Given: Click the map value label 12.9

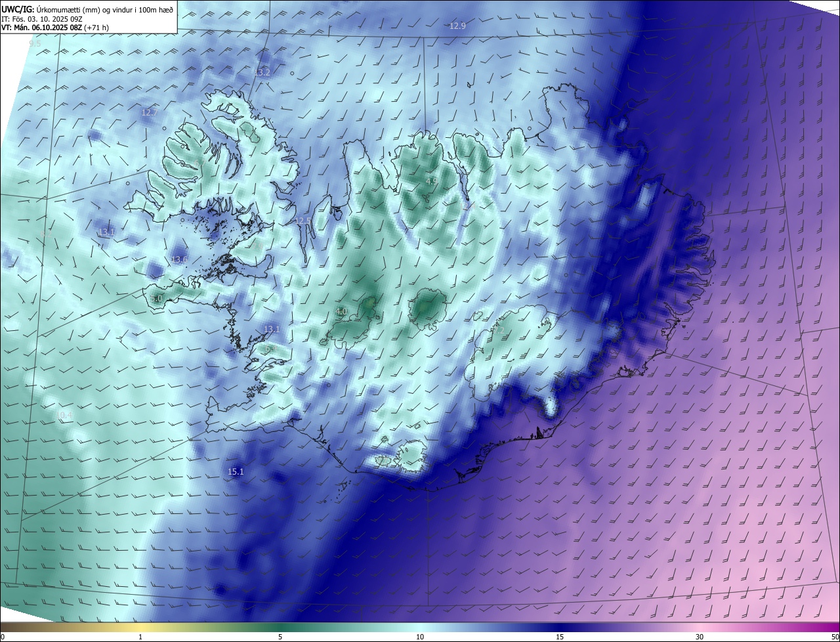Looking at the screenshot, I should 457,26.
